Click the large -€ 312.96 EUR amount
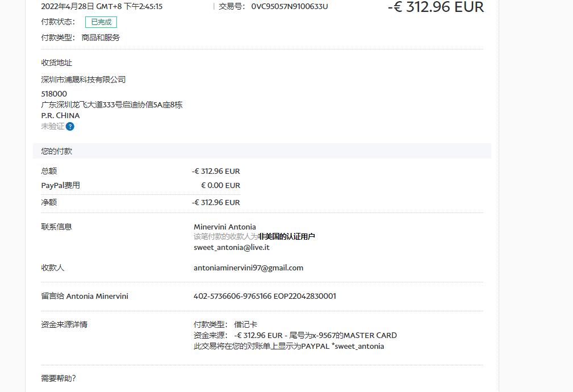Image resolution: width=573 pixels, height=392 pixels. tap(436, 7)
